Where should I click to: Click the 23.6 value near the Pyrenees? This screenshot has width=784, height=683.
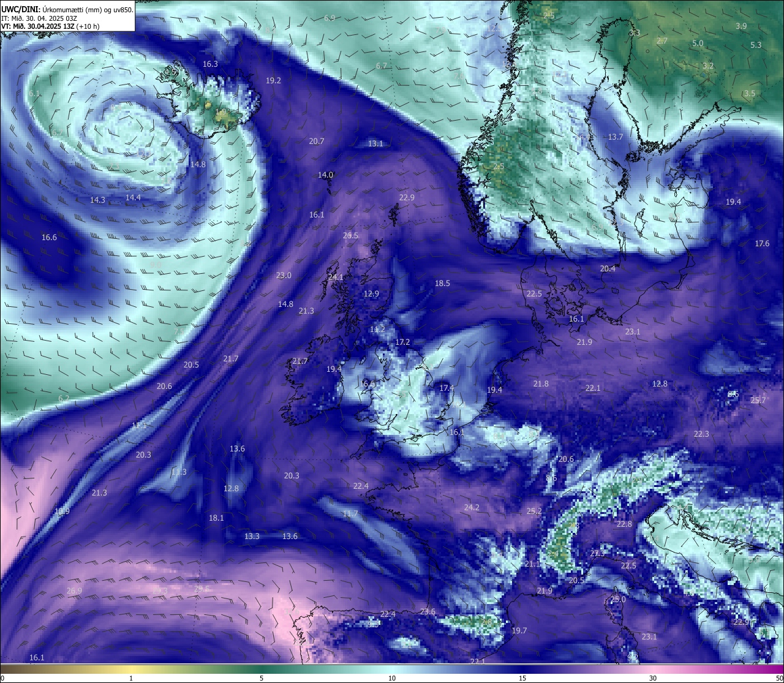428,611
